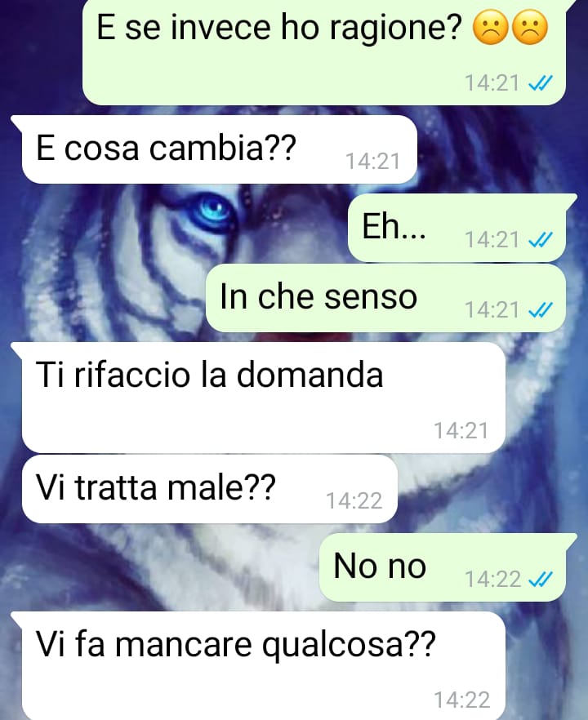The width and height of the screenshot is (588, 720).
Task: Tap the 'In che senso' message
Action: tap(385, 298)
